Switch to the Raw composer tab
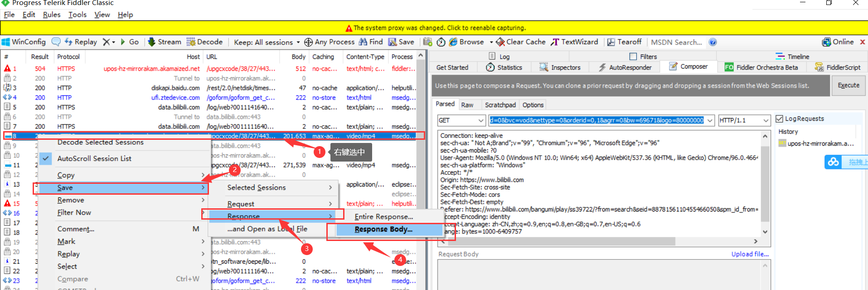 point(467,105)
